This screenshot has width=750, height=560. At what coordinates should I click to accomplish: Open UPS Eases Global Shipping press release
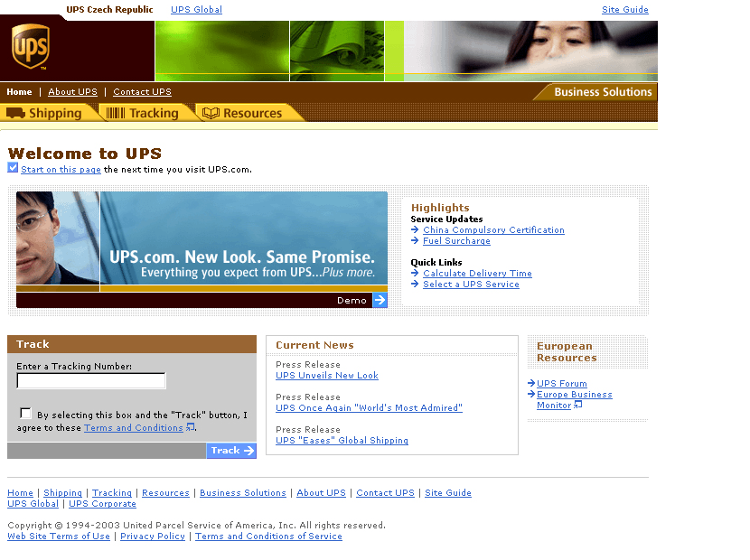tap(342, 441)
